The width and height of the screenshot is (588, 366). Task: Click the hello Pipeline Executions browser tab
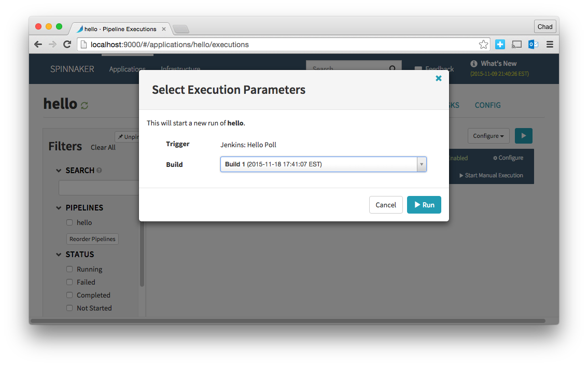(x=120, y=29)
